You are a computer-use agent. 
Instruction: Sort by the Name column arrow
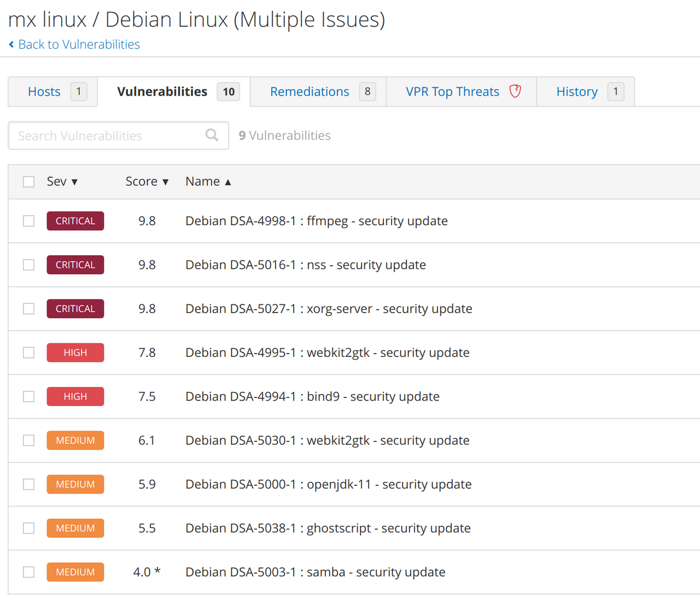click(x=228, y=182)
